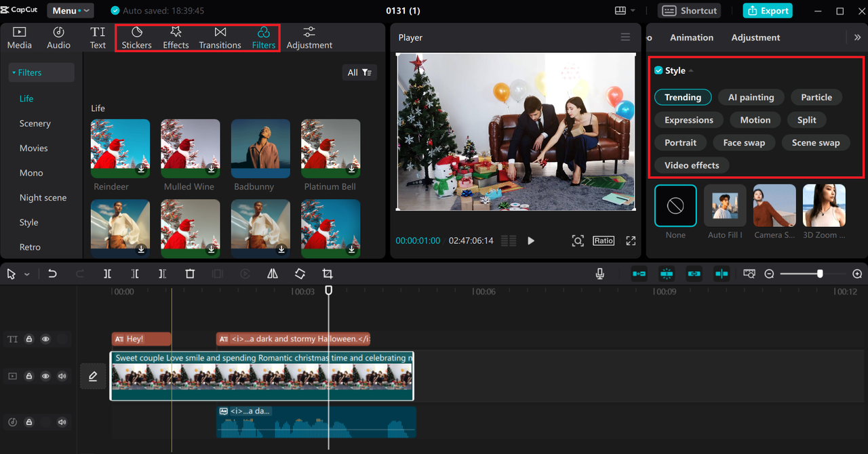Download the Mulled Wine filter
This screenshot has width=868, height=454.
coord(212,169)
